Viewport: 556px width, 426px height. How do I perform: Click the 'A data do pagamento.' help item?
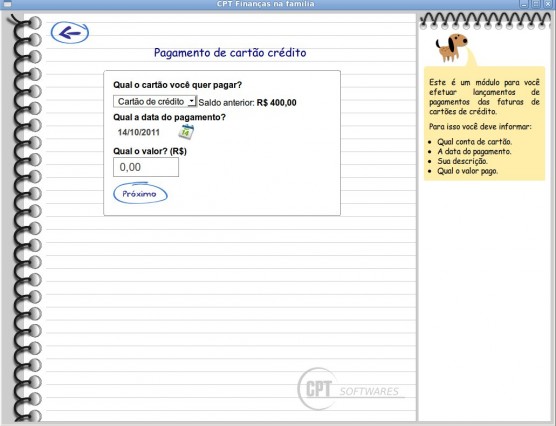pos(474,151)
